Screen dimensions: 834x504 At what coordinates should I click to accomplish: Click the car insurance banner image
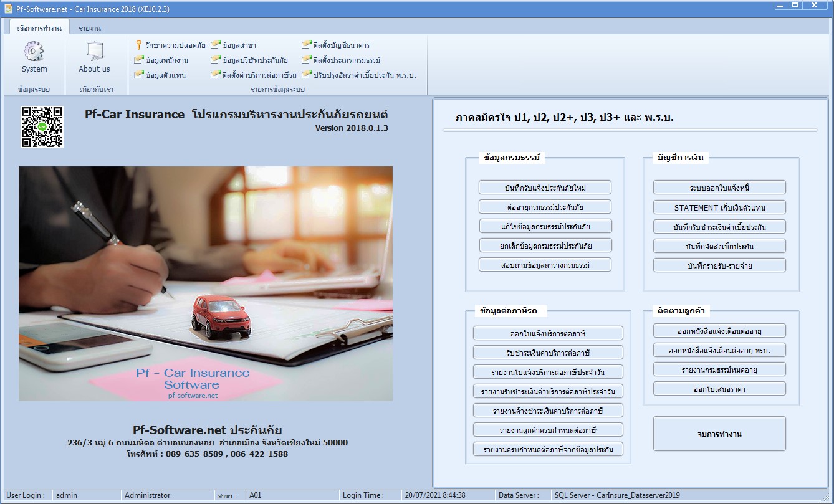(206, 283)
